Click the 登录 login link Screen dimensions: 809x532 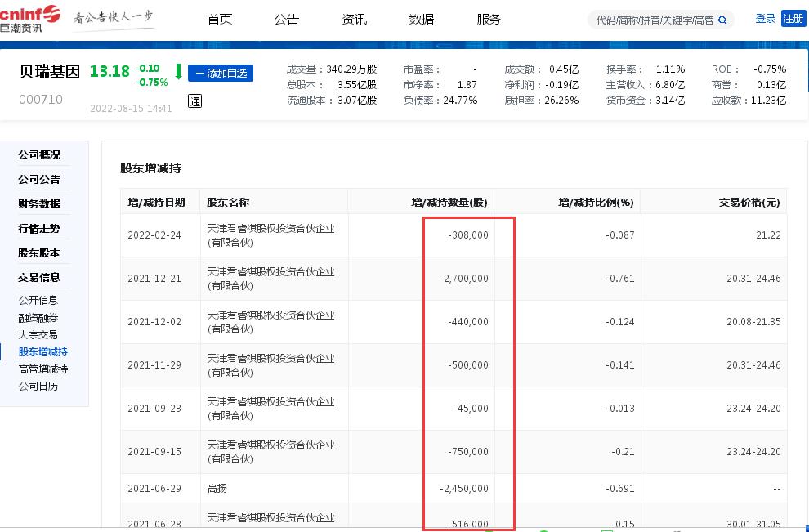[765, 18]
